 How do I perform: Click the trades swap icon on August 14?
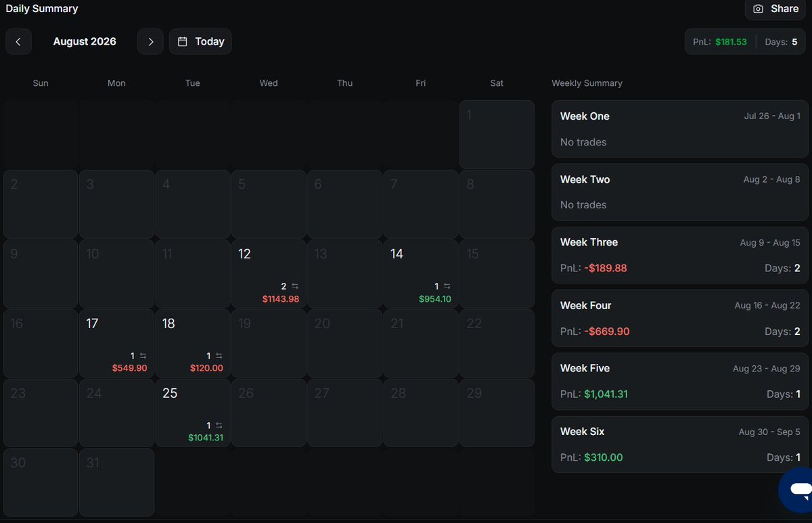click(x=447, y=286)
